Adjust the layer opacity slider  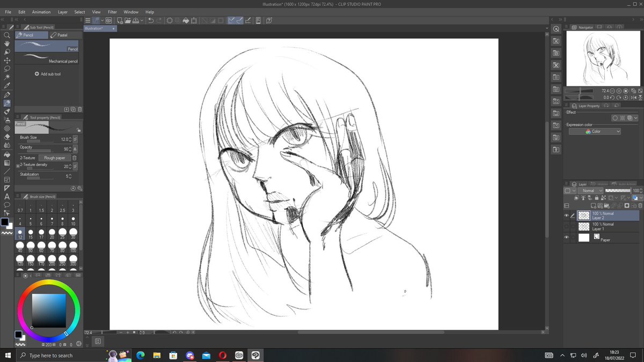617,190
